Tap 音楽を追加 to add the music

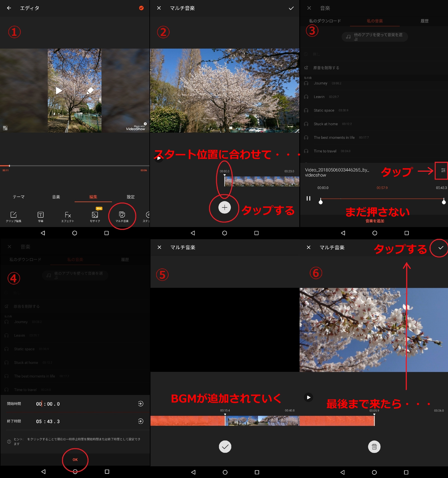coord(375,221)
